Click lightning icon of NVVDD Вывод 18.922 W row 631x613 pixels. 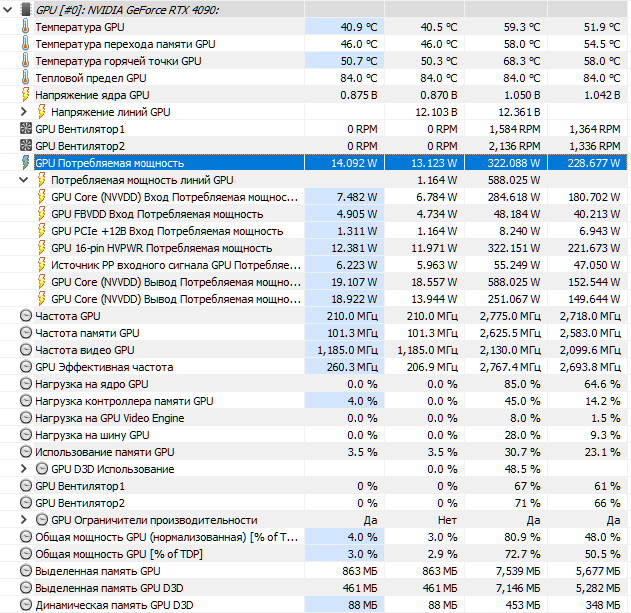41,299
